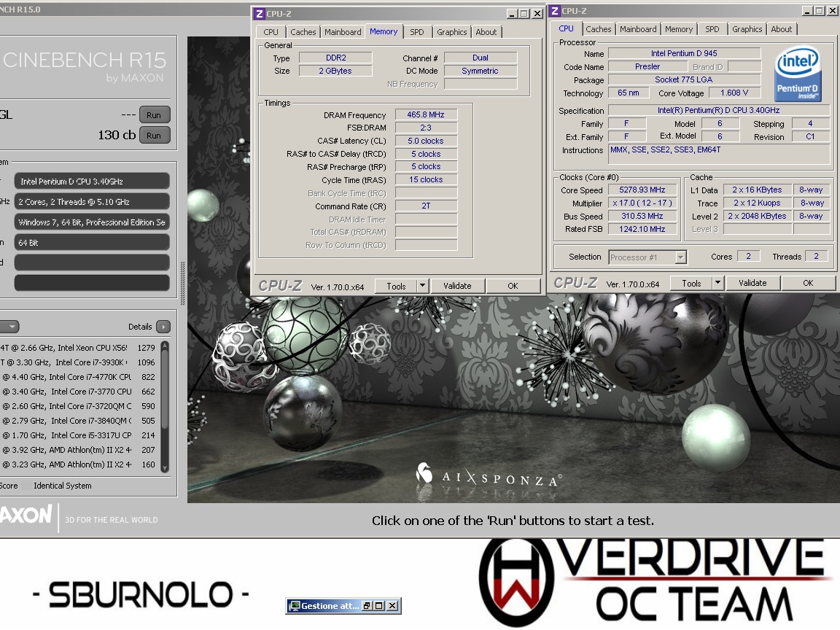Click OK in left CPU-Z Memory window
Screen dimensions: 840x630
pyautogui.click(x=513, y=286)
